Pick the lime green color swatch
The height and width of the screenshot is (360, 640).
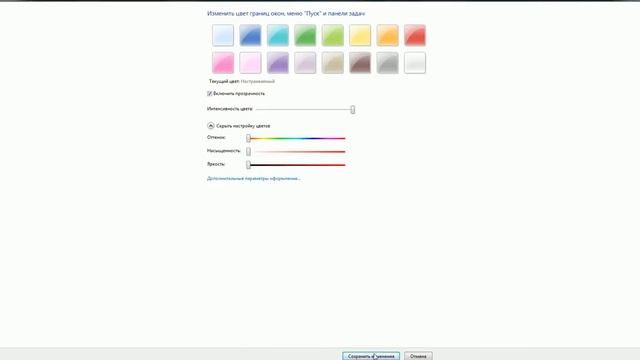coord(333,35)
